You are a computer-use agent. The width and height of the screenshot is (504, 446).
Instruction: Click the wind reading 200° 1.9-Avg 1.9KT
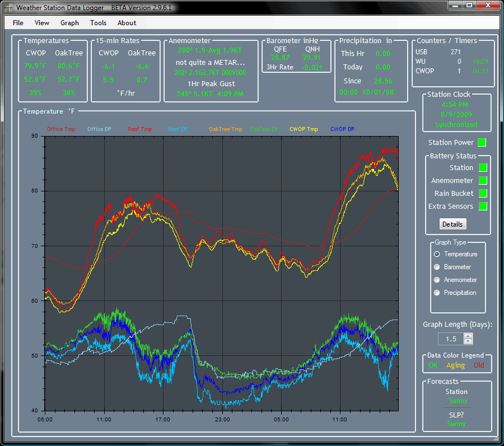click(210, 50)
